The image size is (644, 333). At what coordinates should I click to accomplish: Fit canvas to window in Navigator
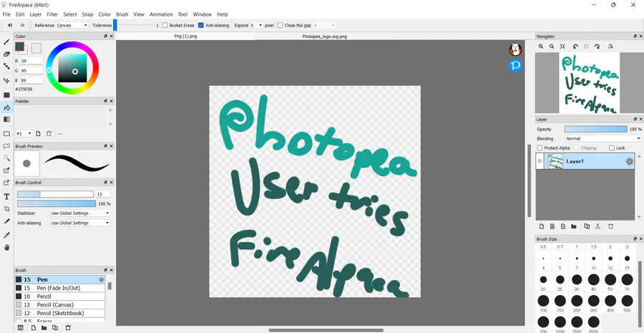coord(562,47)
